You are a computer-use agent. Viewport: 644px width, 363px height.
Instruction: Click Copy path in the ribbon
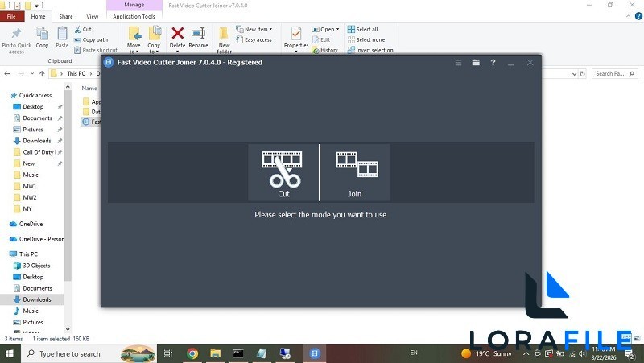91,39
